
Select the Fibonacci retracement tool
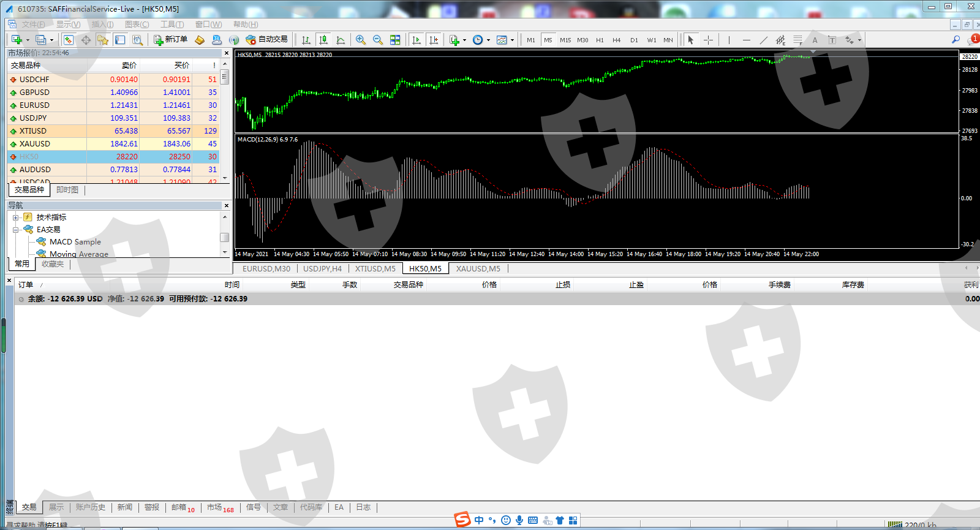pos(797,40)
